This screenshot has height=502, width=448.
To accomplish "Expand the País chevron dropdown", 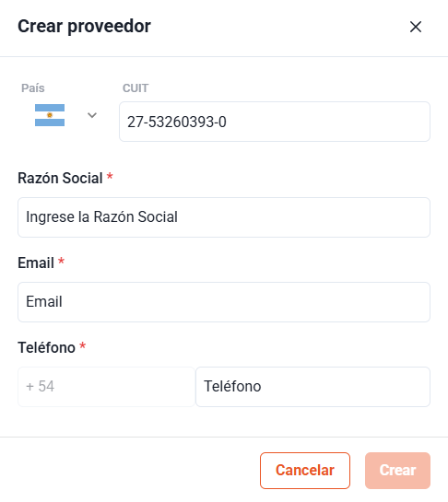I will pyautogui.click(x=92, y=115).
